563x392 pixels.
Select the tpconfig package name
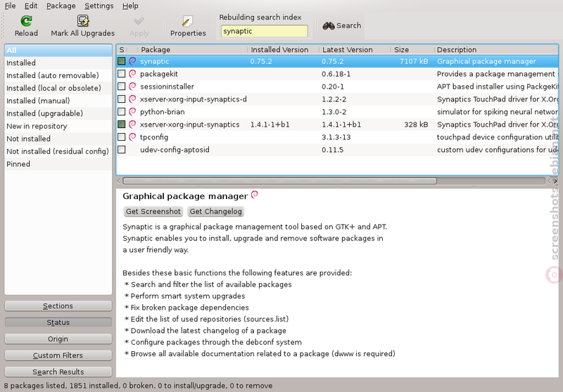point(154,137)
